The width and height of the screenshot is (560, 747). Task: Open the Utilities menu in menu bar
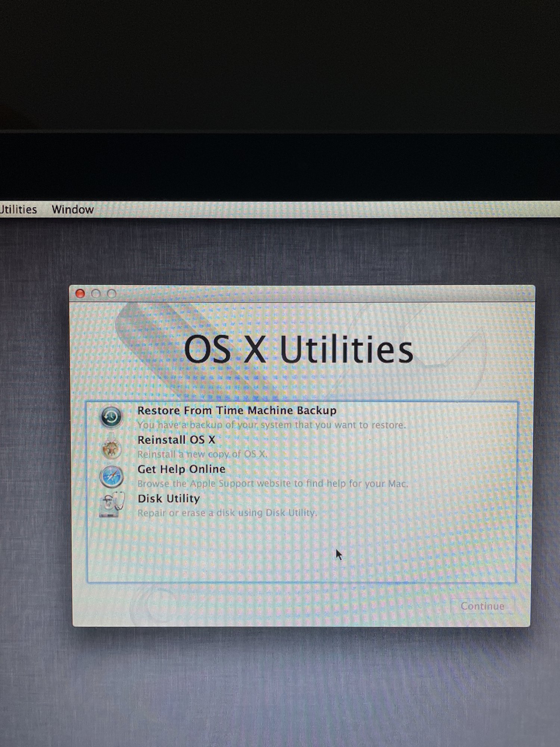[18, 210]
